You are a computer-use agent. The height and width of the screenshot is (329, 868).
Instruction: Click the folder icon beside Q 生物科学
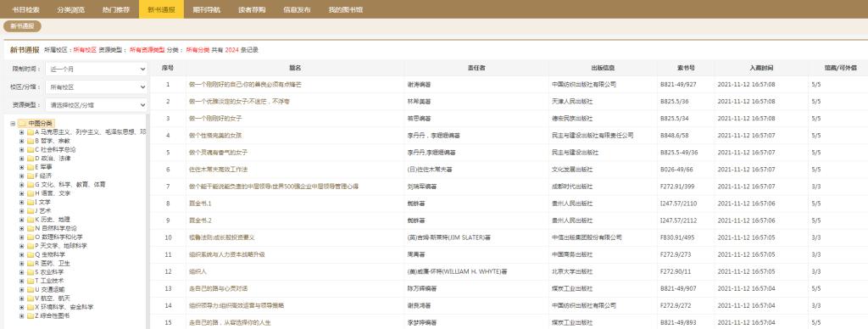(x=30, y=254)
